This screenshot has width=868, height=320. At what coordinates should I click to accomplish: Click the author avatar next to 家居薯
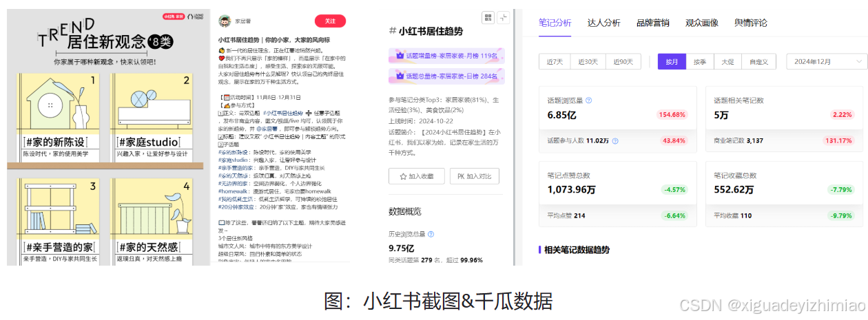[225, 21]
